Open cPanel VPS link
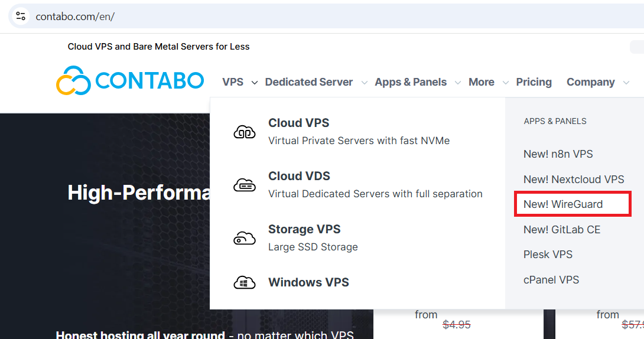The width and height of the screenshot is (644, 339). tap(551, 280)
